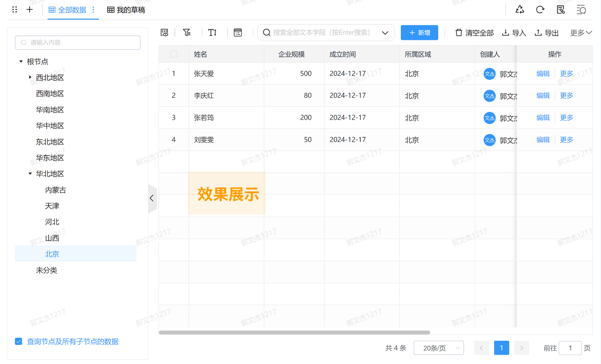Open the advanced search icon
This screenshot has height=364, width=601.
coord(581,9)
